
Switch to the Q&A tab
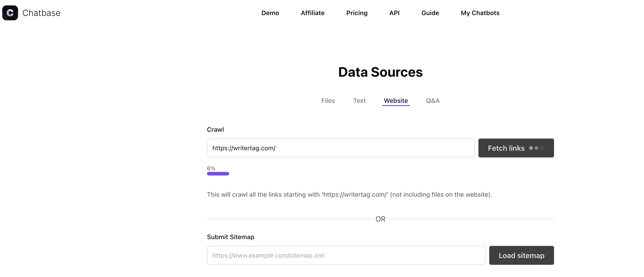pyautogui.click(x=432, y=101)
